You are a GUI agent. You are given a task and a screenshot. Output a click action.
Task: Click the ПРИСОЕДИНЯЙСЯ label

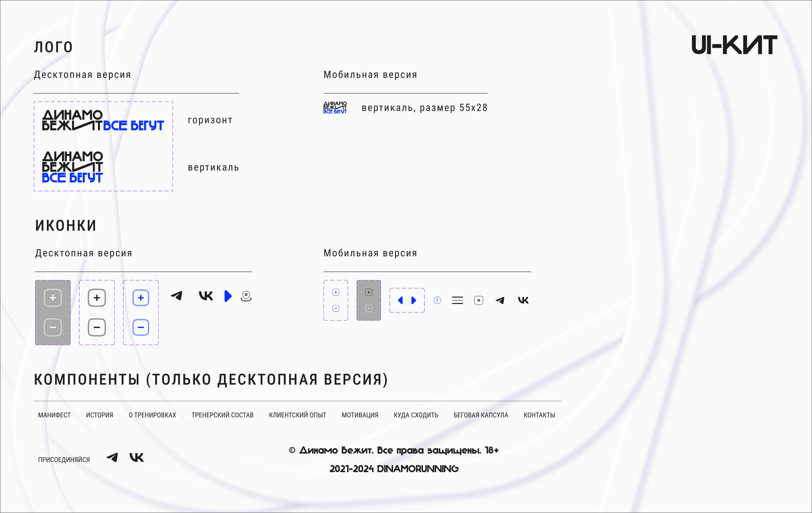[64, 460]
